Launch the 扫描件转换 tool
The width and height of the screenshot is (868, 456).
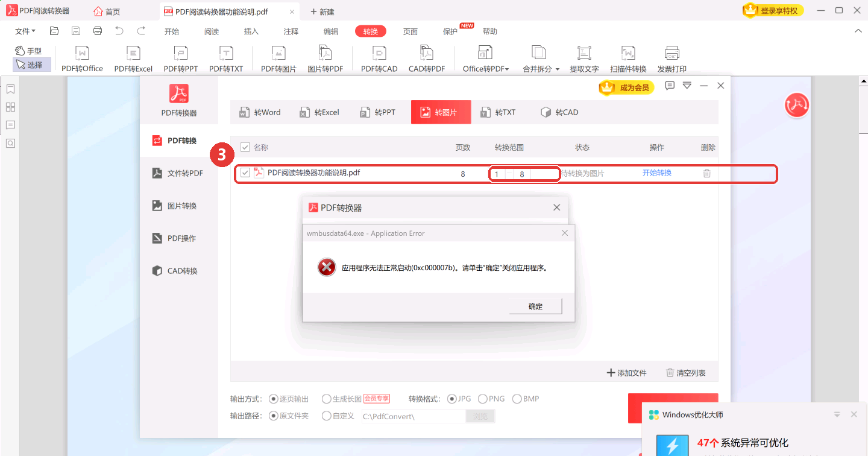tap(628, 59)
